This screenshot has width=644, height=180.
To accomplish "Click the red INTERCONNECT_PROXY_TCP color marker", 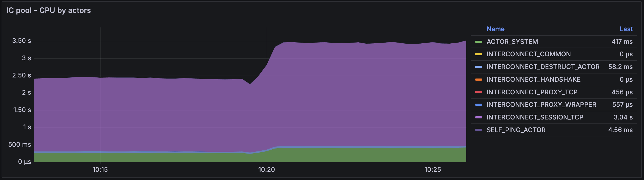I will coord(479,92).
